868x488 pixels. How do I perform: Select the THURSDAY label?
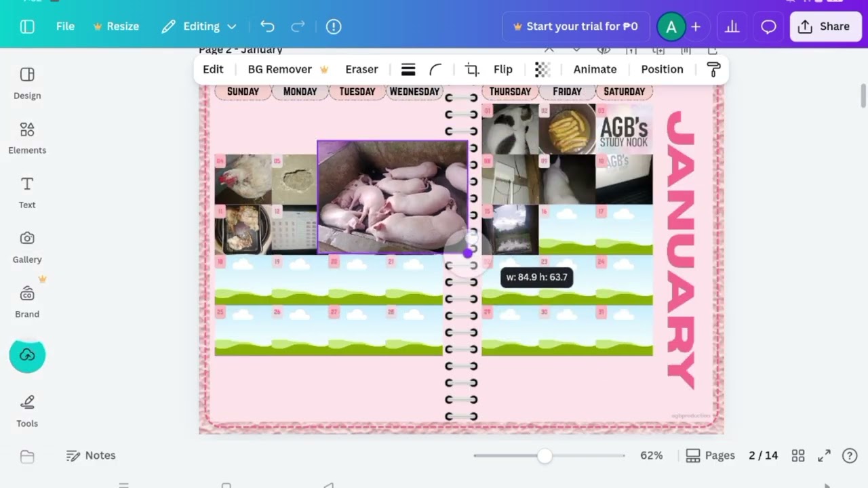click(510, 91)
